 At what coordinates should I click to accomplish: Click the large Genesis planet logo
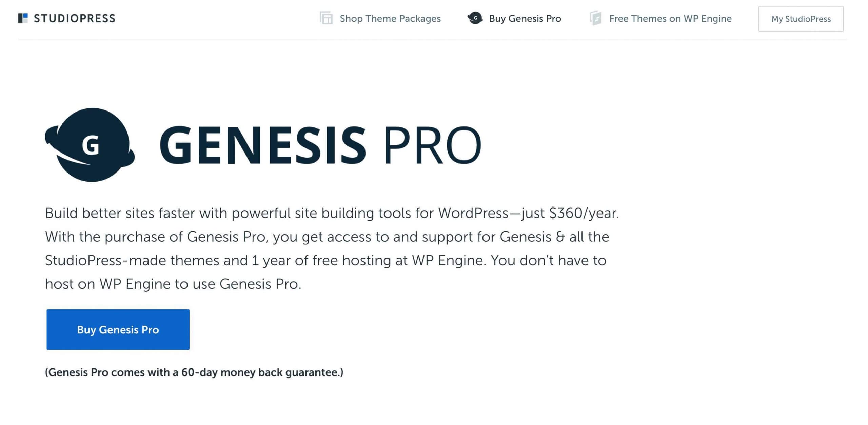coord(90,145)
